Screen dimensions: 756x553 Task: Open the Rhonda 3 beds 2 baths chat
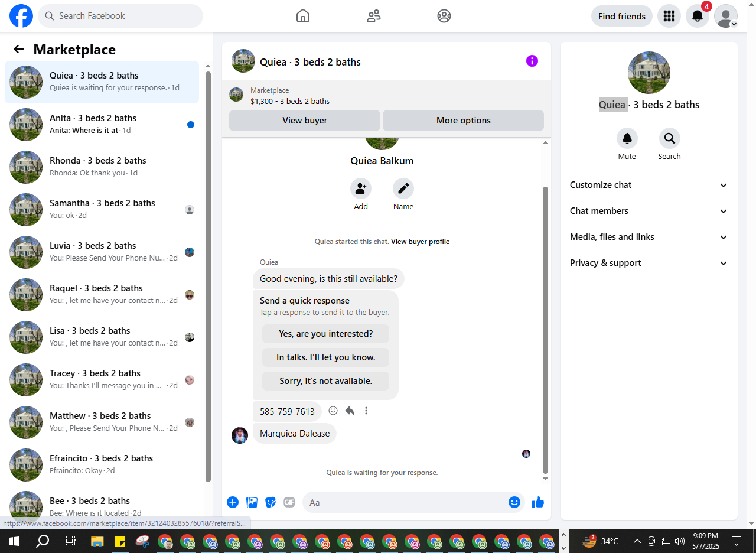[x=102, y=167]
